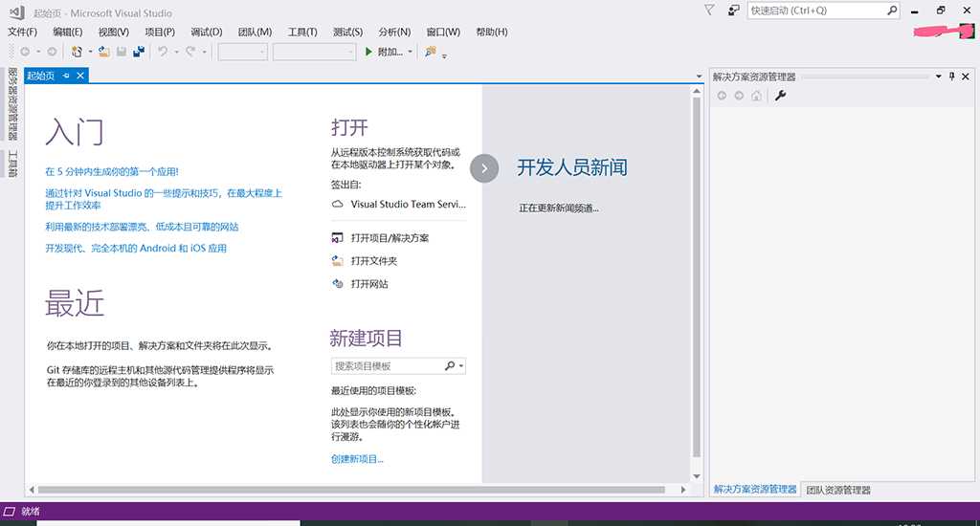This screenshot has width=980, height=526.
Task: Open link 利用最新的技术部署漂亮、低成本且可靠的网站
Action: coord(142,227)
